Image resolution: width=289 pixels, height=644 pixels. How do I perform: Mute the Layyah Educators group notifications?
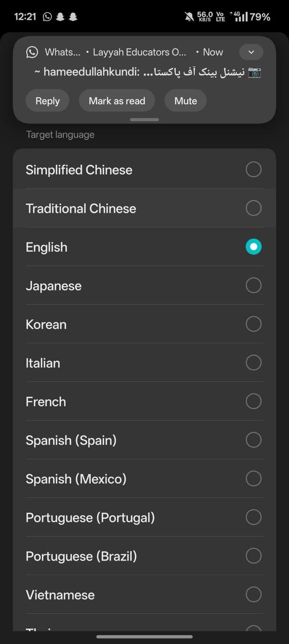(185, 100)
